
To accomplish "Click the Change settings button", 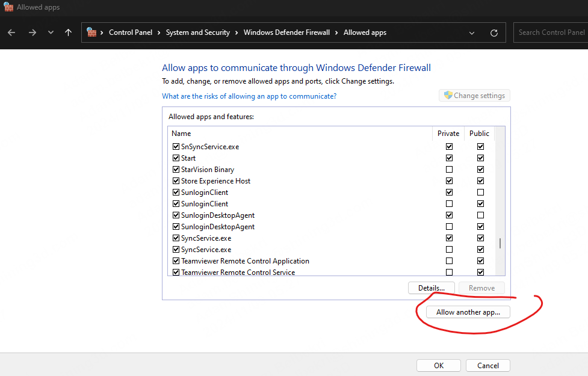I will pos(474,96).
